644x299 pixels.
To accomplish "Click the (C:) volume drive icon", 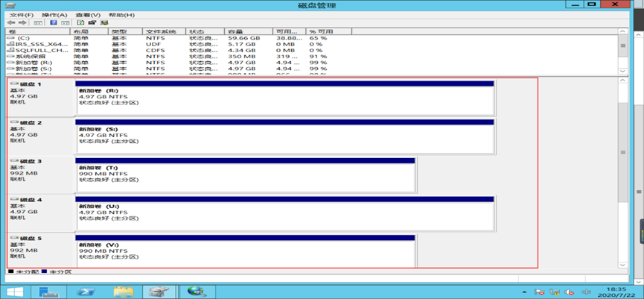I will pos(11,38).
